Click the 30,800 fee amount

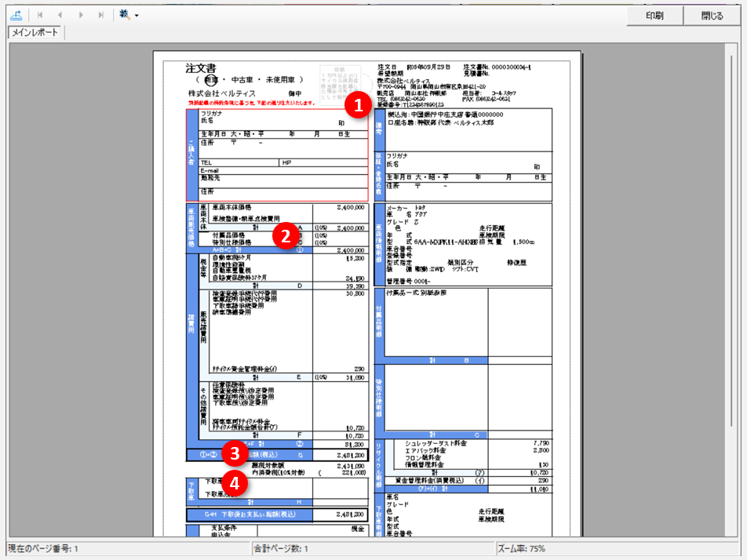[x=355, y=294]
